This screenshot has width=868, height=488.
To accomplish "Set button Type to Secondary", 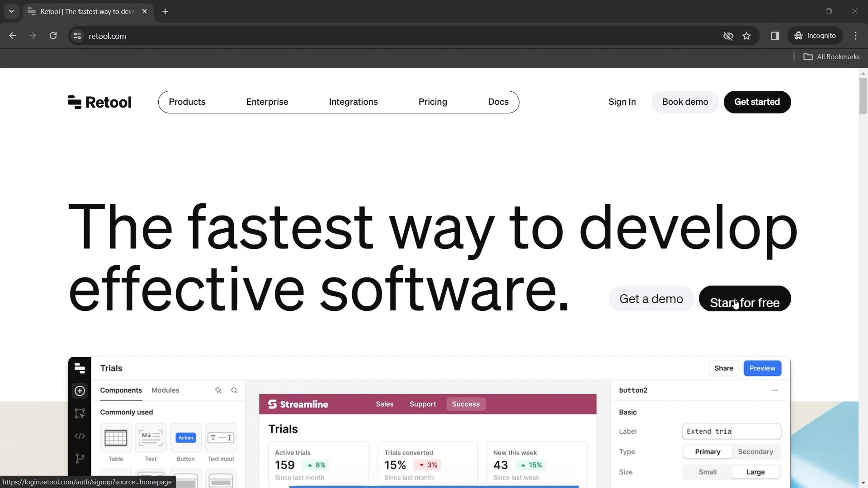I will pos(755,452).
